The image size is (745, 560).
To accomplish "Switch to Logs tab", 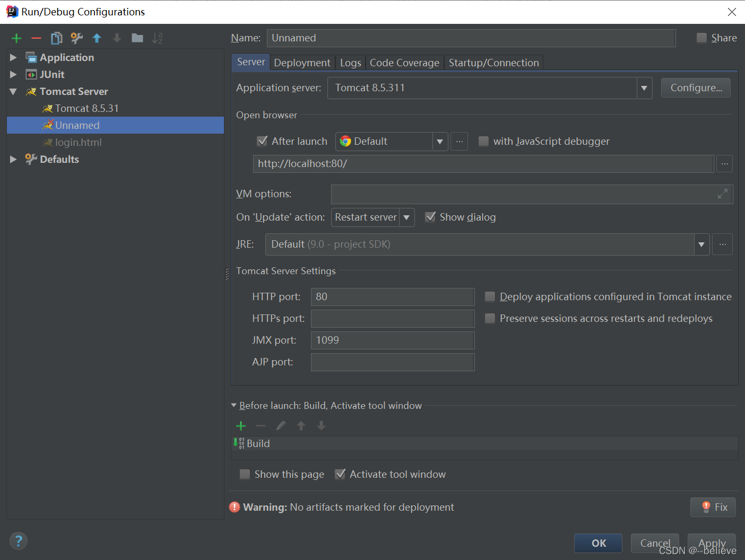I will [351, 63].
